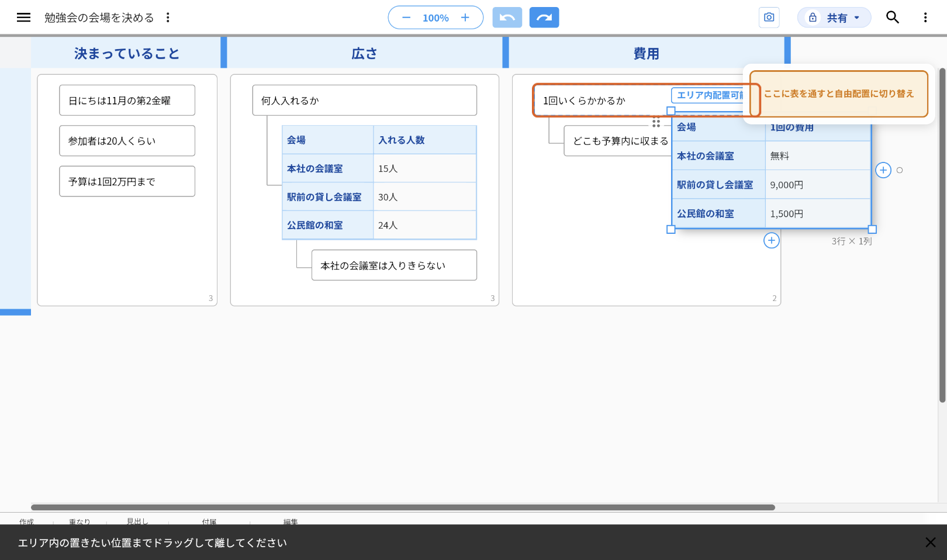Open the 共有 sharing dropdown

coord(834,18)
